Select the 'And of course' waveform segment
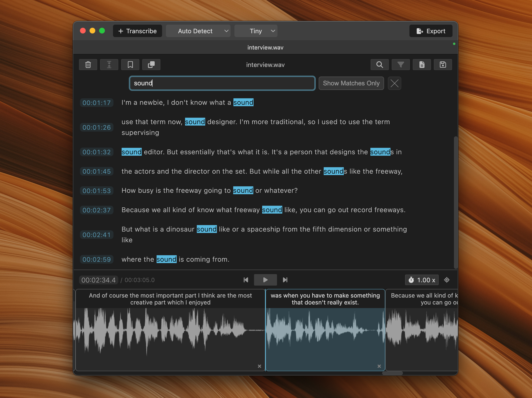The image size is (532, 398). (x=170, y=330)
